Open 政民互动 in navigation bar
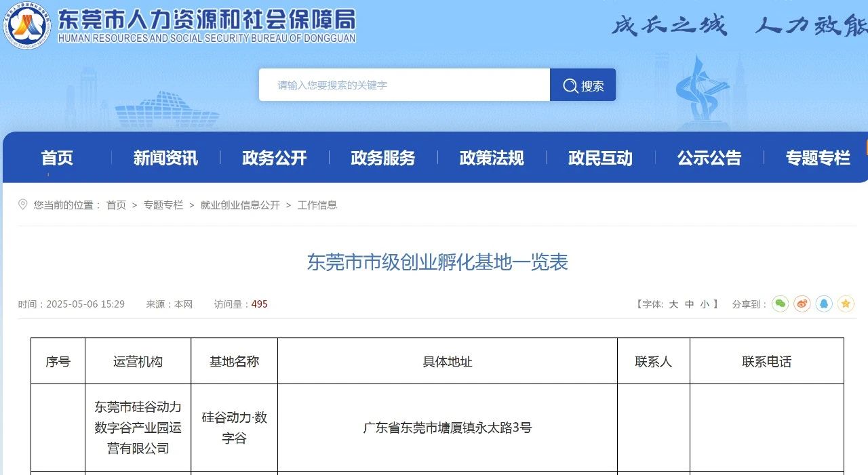Image resolution: width=868 pixels, height=475 pixels. click(x=601, y=158)
